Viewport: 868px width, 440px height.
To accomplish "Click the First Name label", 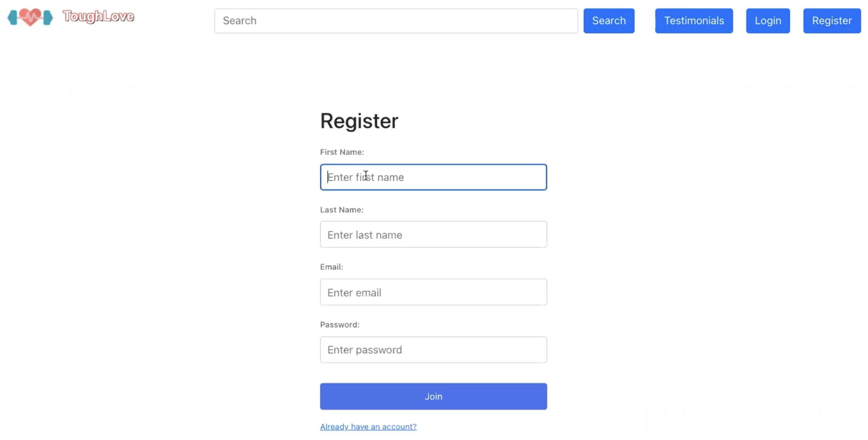I will click(342, 152).
